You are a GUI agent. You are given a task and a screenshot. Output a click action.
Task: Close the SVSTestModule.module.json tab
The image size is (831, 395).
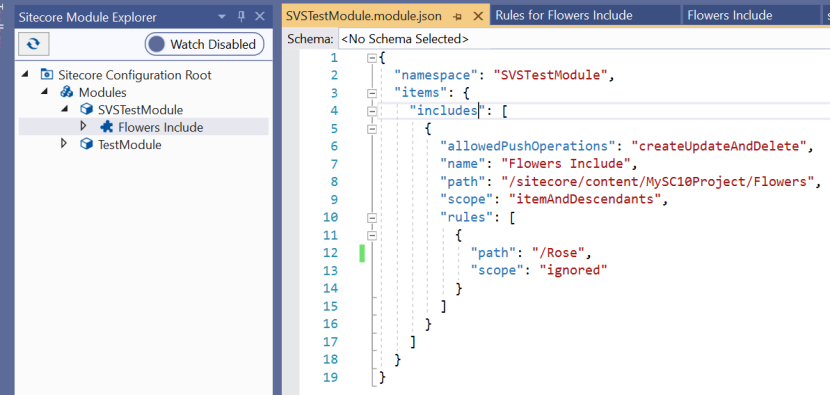tap(478, 16)
